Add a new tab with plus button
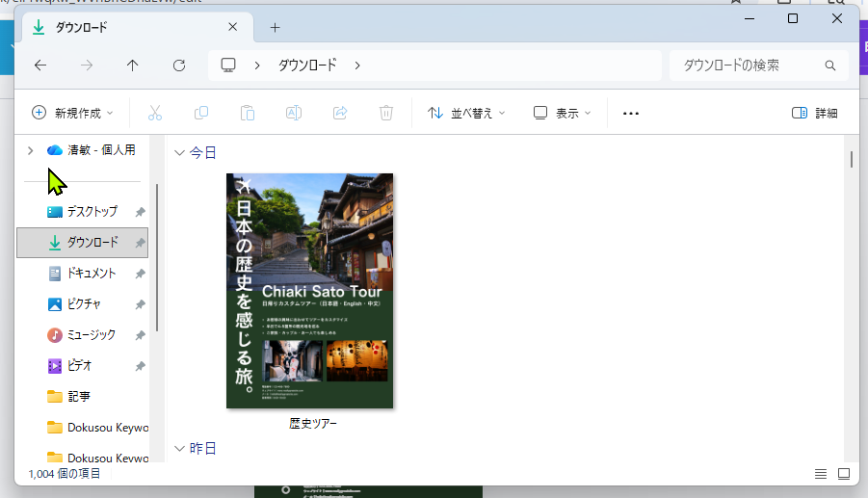Viewport: 868px width, 498px height. [x=275, y=27]
